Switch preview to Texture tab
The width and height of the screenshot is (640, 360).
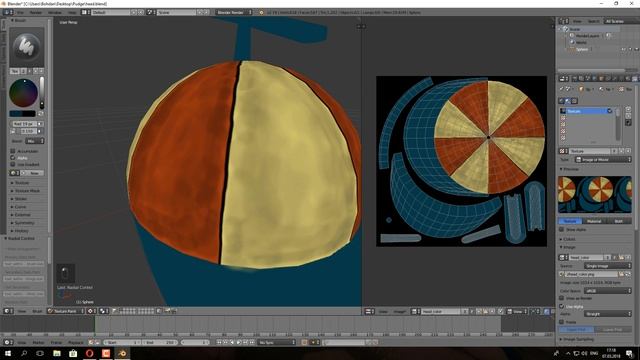(570, 221)
